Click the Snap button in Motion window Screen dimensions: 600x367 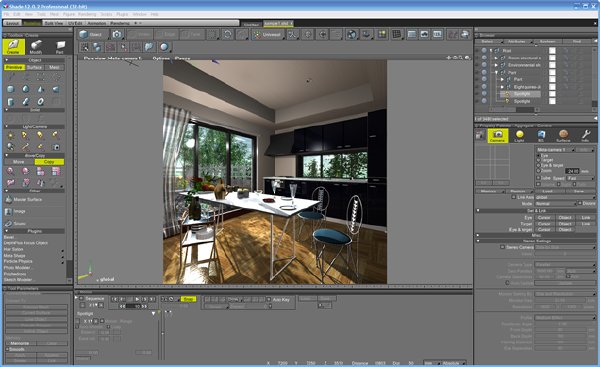188,299
